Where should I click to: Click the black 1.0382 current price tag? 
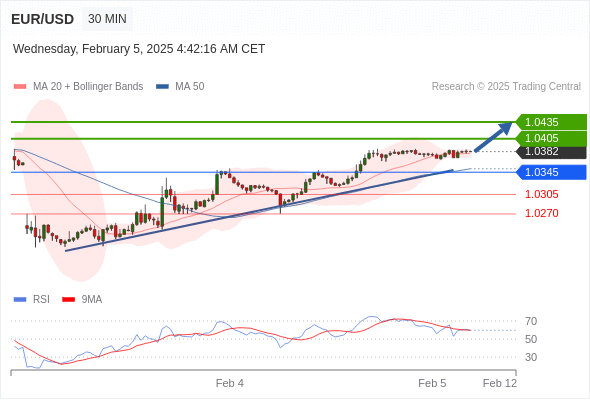click(551, 152)
